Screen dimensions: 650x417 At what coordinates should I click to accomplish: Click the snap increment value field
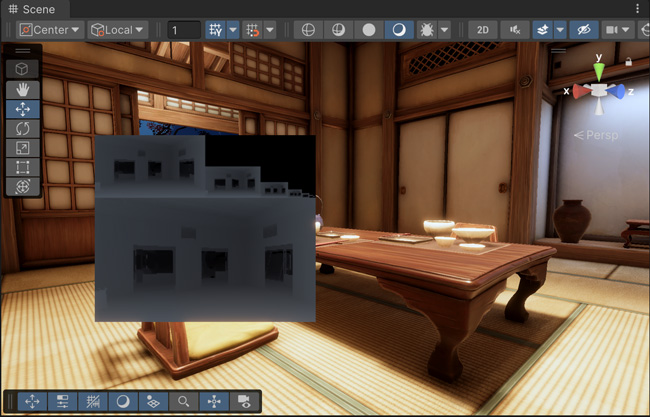183,29
